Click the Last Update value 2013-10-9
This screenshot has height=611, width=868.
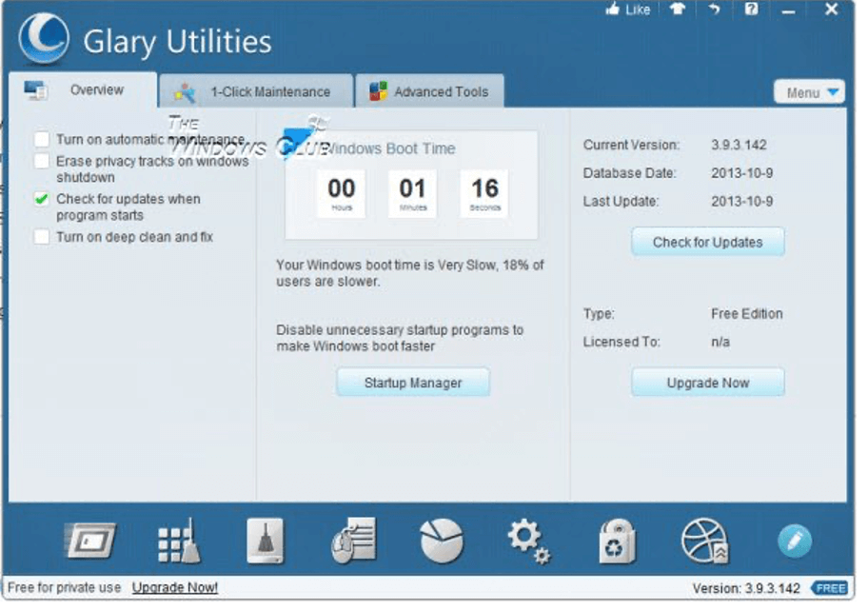click(x=741, y=202)
